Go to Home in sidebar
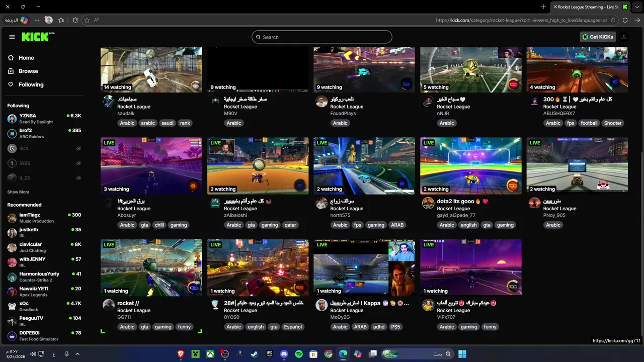Viewport: 644px width, 362px height. pyautogui.click(x=26, y=58)
